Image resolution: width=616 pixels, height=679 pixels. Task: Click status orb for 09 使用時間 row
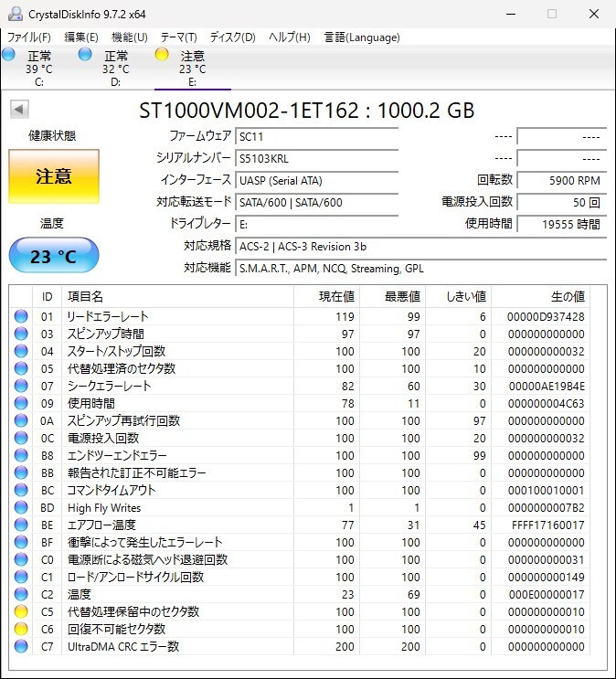[x=21, y=403]
